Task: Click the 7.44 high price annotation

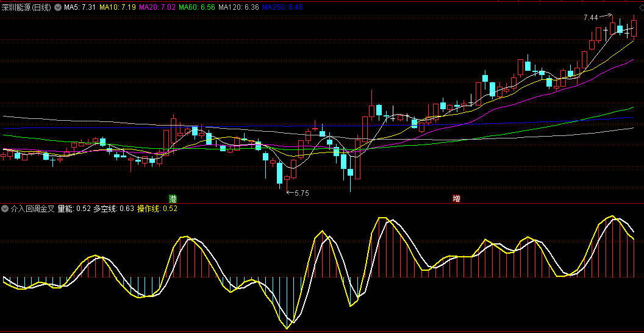Action: click(x=591, y=18)
